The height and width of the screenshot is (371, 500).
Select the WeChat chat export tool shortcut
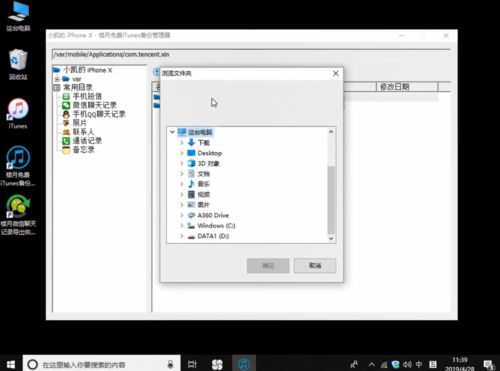click(x=18, y=215)
